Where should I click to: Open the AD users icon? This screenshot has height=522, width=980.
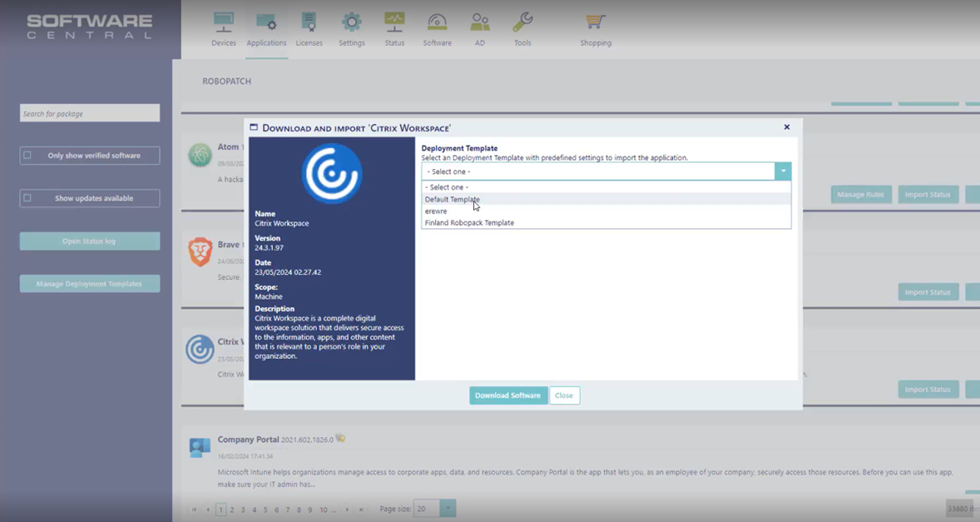click(479, 22)
